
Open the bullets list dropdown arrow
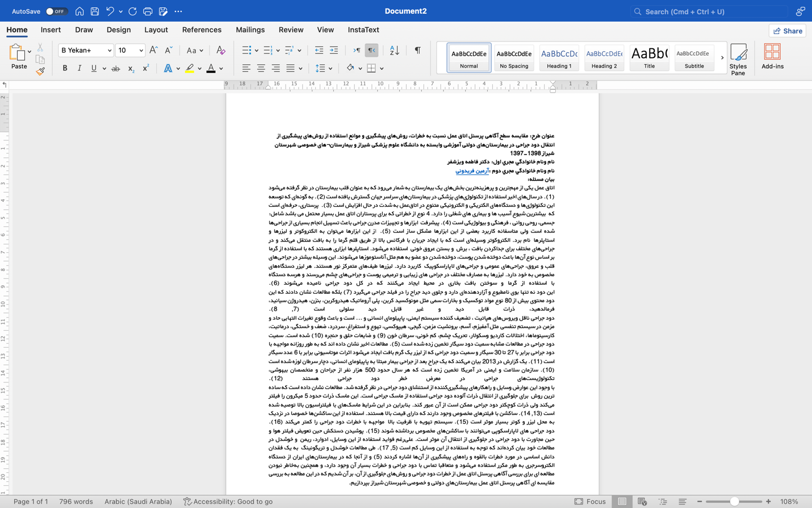(x=257, y=51)
